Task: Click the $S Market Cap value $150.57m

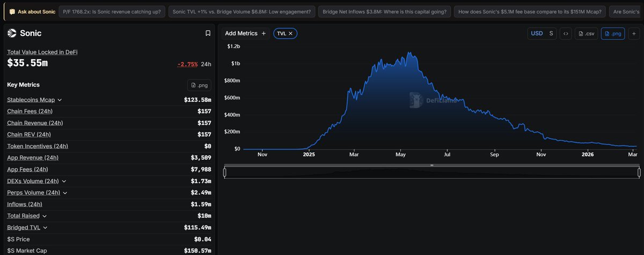Action: click(x=197, y=251)
